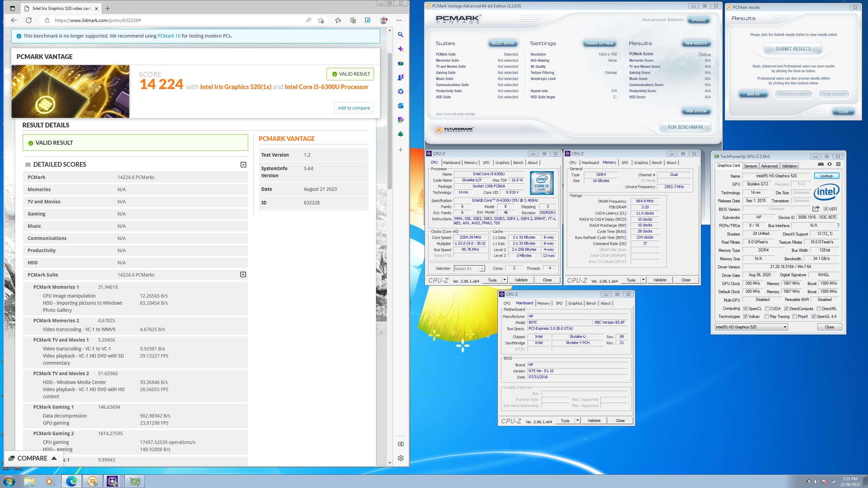Click the Internet Explorer mode icon
868x488 pixels.
[368, 20]
